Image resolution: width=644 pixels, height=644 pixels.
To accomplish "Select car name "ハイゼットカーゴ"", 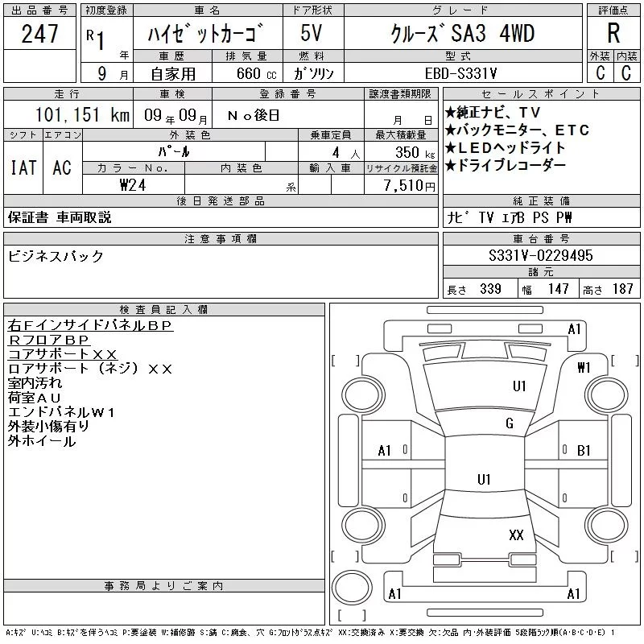I will pos(206,33).
